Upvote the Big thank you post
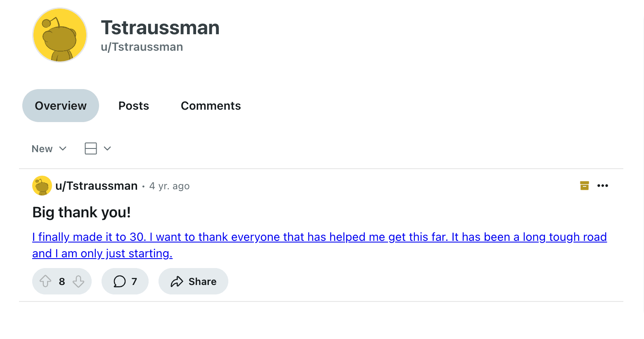 coord(45,281)
